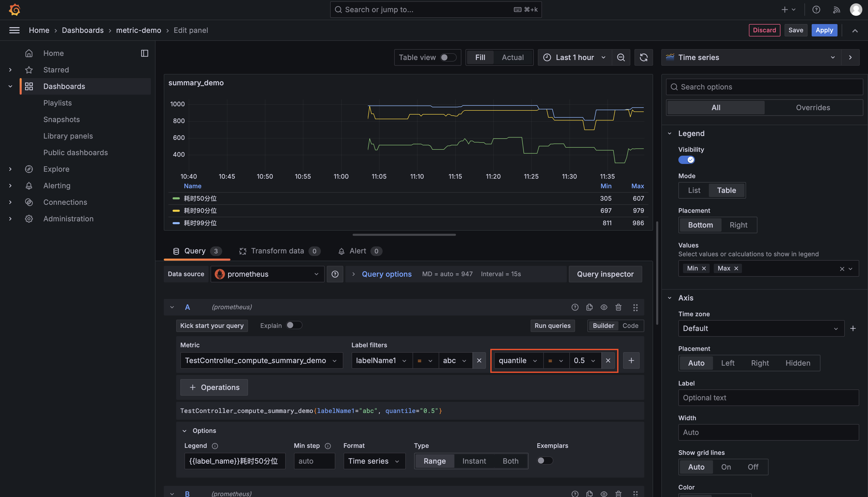Click the plus add new icon
This screenshot has height=497, width=868.
789,10
